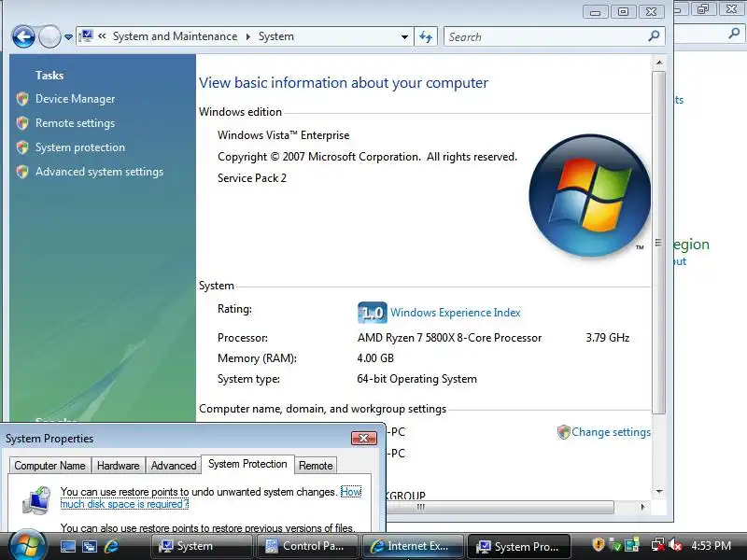Click the 'System' breadcrumb segment
The height and width of the screenshot is (560, 747).
point(276,36)
